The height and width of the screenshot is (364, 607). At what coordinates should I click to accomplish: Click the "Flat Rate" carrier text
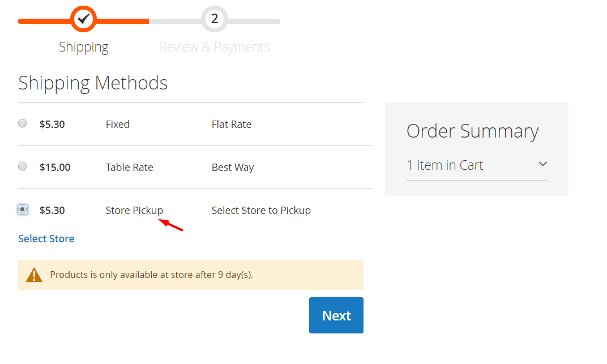(232, 125)
